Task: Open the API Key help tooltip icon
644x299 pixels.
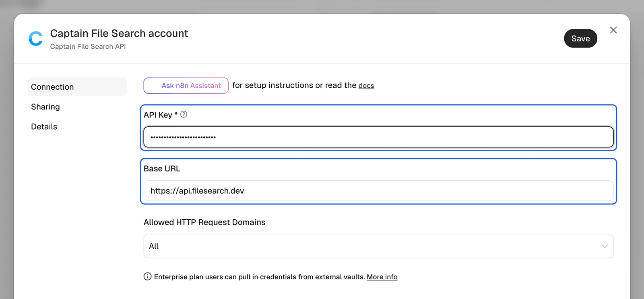Action: click(x=184, y=114)
